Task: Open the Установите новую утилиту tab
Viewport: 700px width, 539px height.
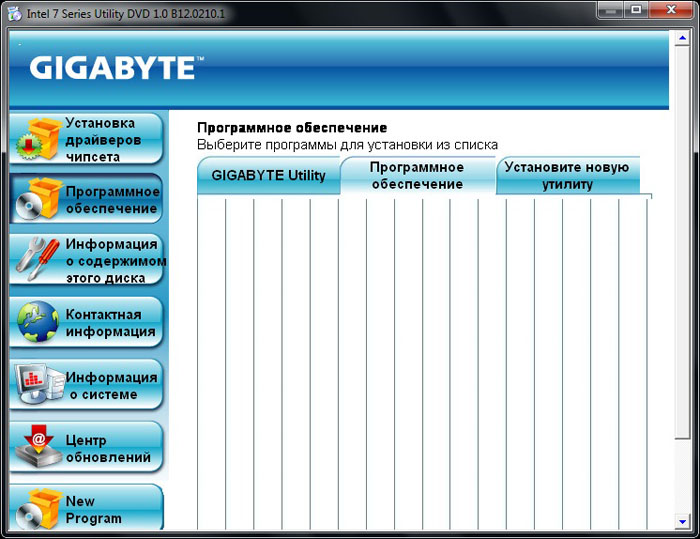Action: (567, 175)
